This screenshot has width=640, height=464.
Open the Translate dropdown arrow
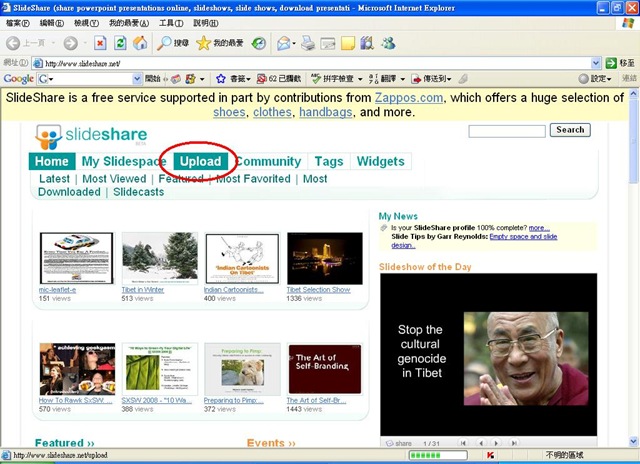coord(402,79)
